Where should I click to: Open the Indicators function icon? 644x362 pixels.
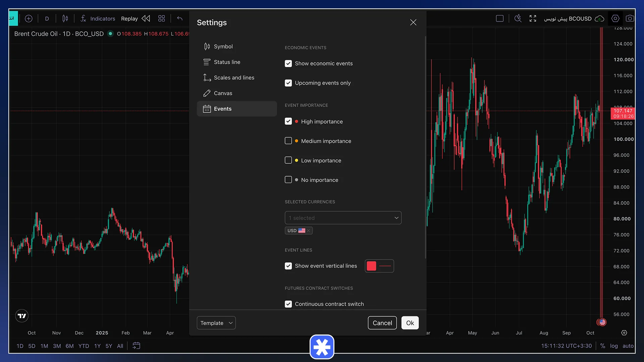pos(83,18)
